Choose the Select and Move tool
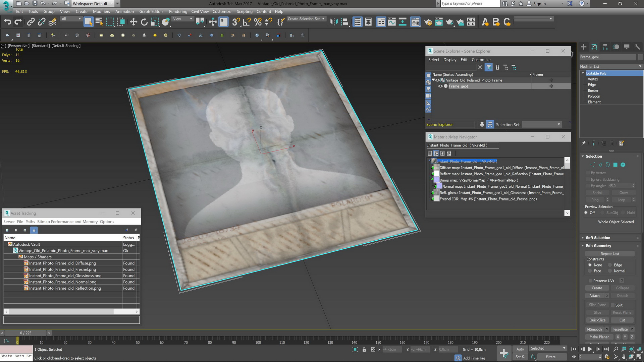 click(133, 22)
